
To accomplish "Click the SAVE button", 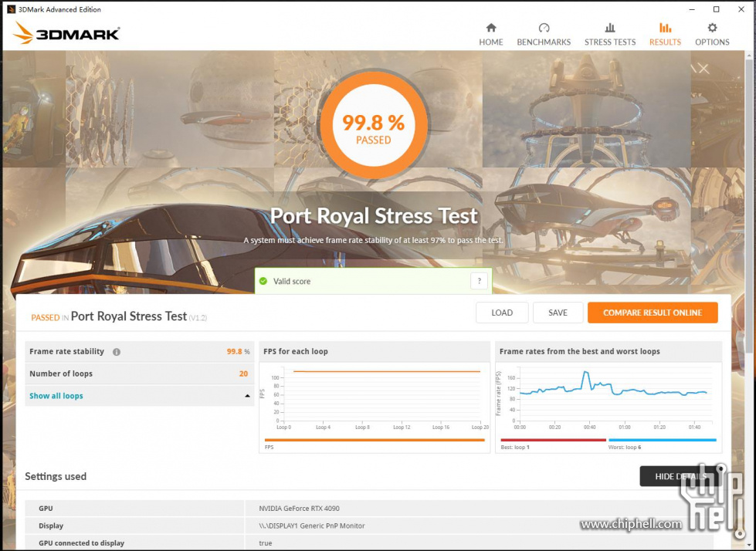I will 558,313.
